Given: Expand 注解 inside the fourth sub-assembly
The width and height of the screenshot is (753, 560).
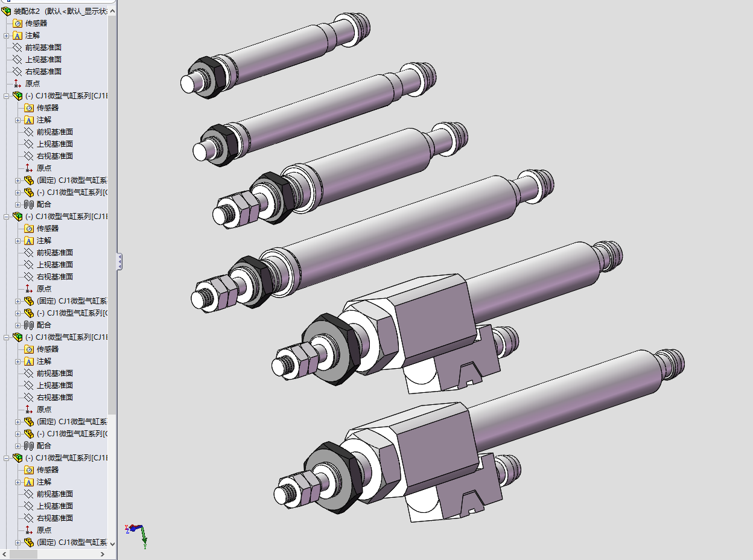Looking at the screenshot, I should [17, 482].
